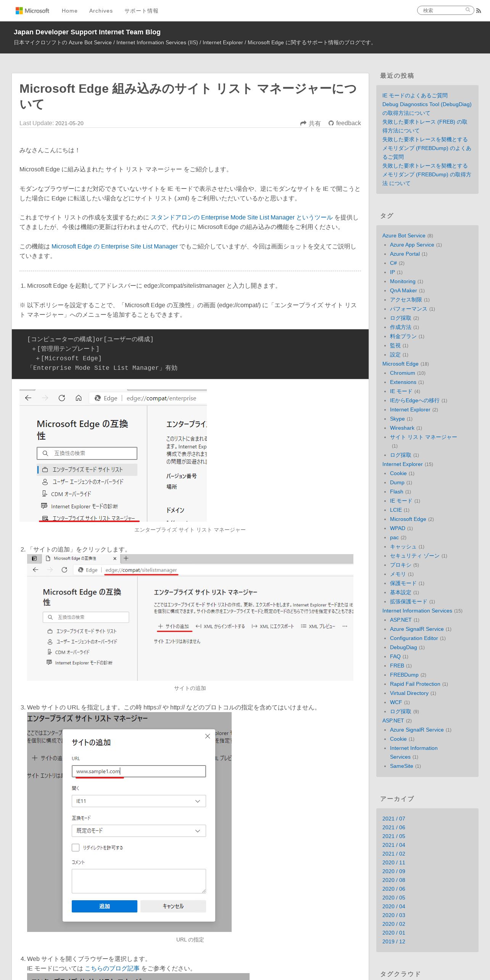The width and height of the screenshot is (490, 980).
Task: Open the 2021 / 07 archive
Action: [393, 819]
